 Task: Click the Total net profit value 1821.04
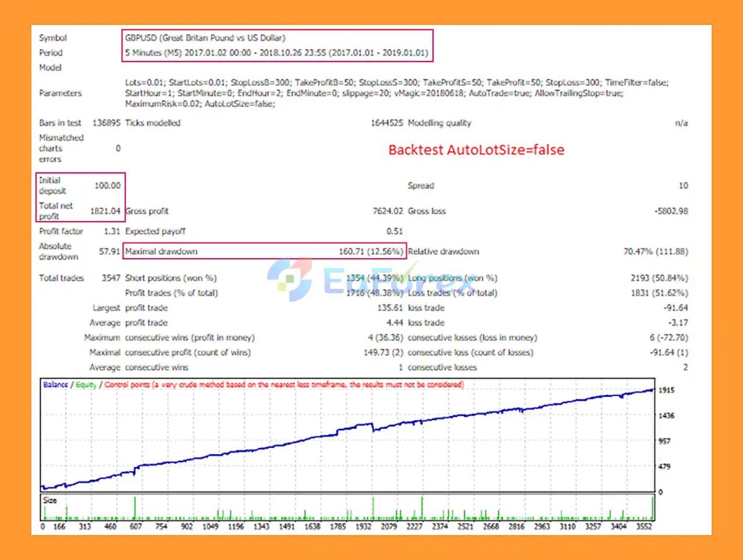tap(105, 211)
